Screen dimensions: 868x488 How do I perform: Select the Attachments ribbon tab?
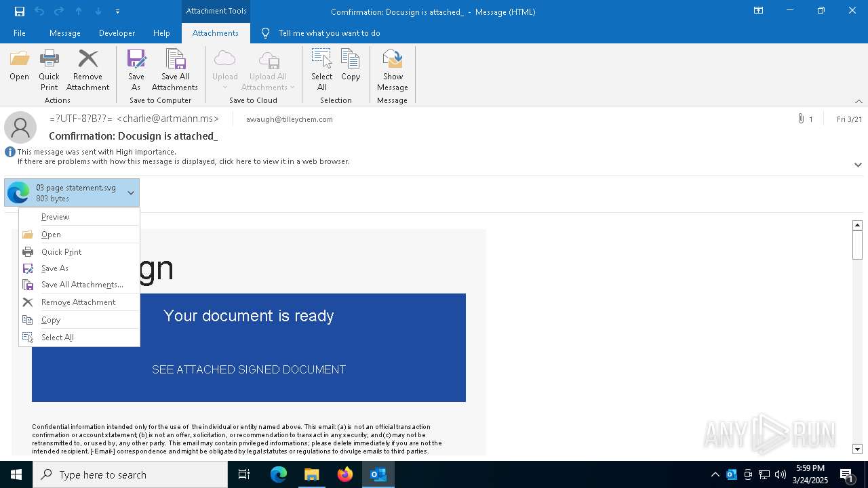click(216, 33)
